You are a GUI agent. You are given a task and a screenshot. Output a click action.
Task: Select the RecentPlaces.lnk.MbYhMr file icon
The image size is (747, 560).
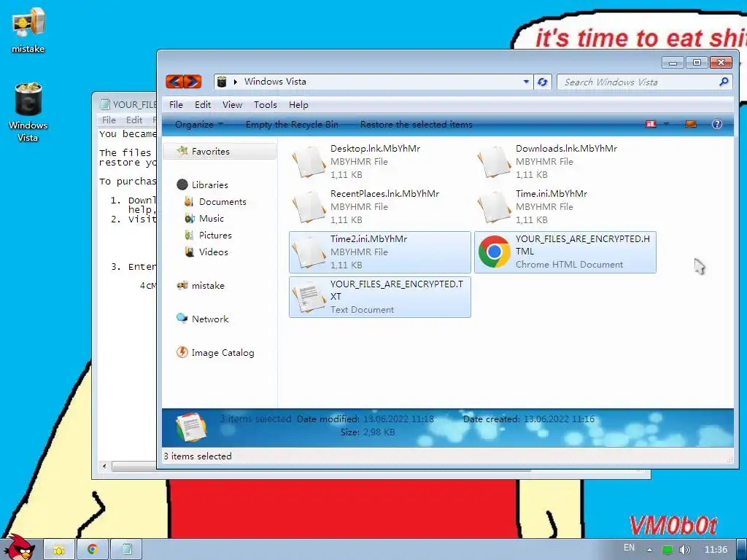point(309,207)
